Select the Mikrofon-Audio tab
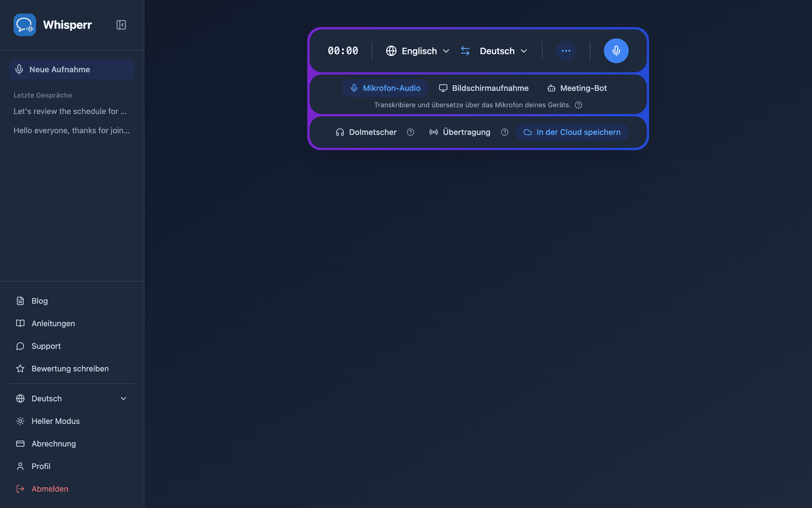The image size is (812, 508). pyautogui.click(x=385, y=88)
